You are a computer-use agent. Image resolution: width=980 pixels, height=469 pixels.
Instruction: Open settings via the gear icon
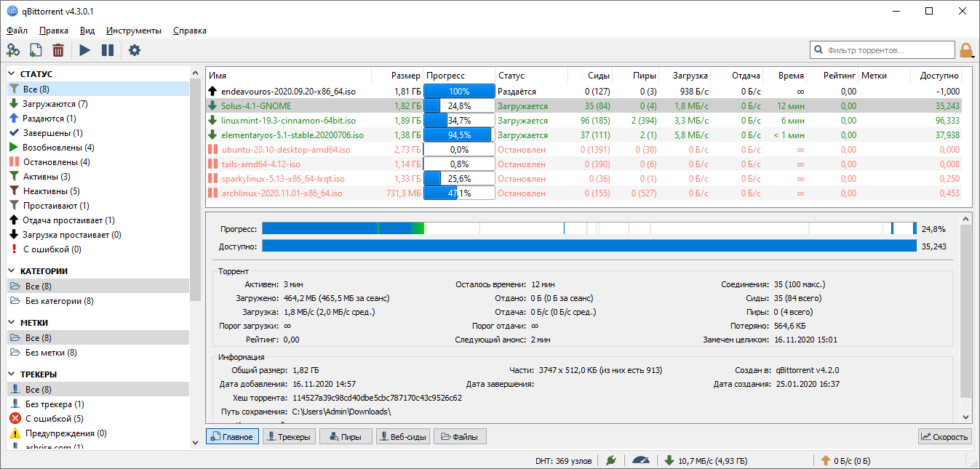(x=135, y=50)
